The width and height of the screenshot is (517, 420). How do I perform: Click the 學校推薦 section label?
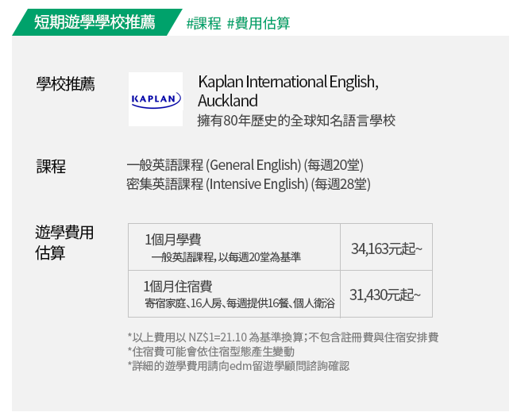(66, 83)
